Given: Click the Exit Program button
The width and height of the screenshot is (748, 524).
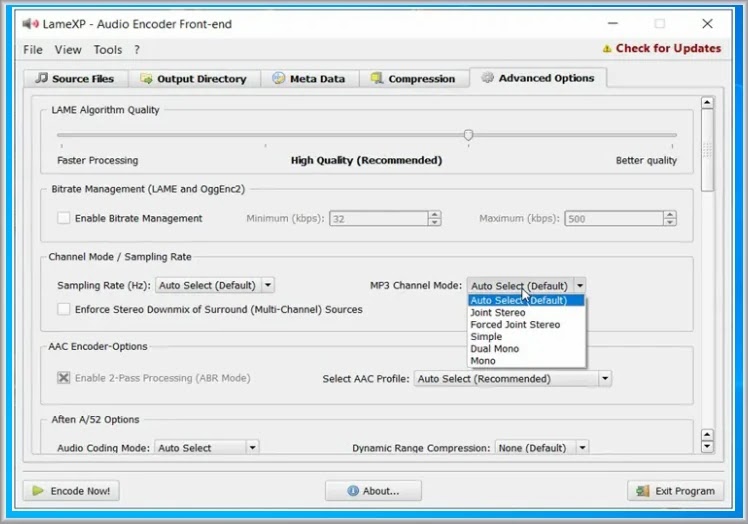Looking at the screenshot, I should click(675, 491).
